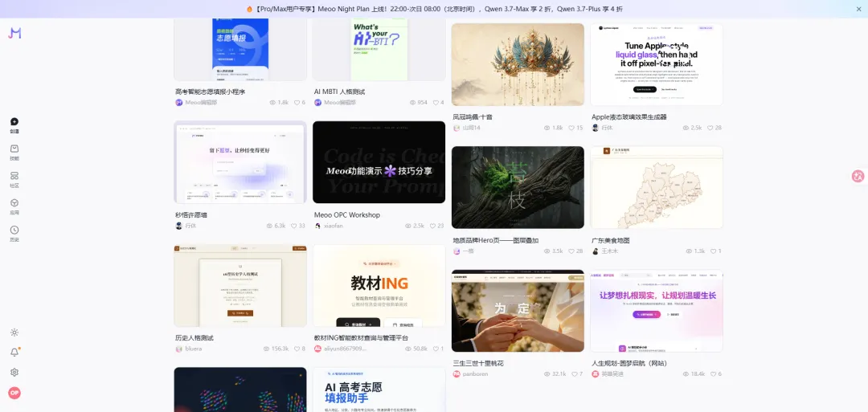Open the mossy branch 苔枝 thumbnail

click(518, 187)
